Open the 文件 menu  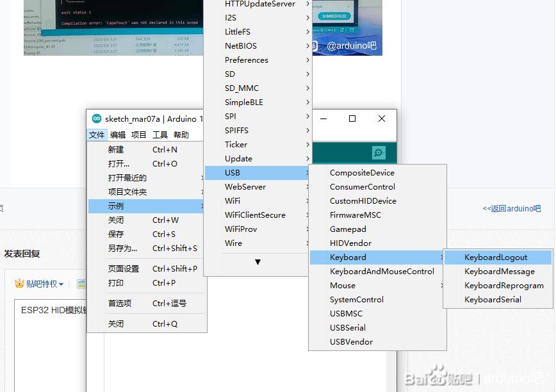tap(97, 135)
